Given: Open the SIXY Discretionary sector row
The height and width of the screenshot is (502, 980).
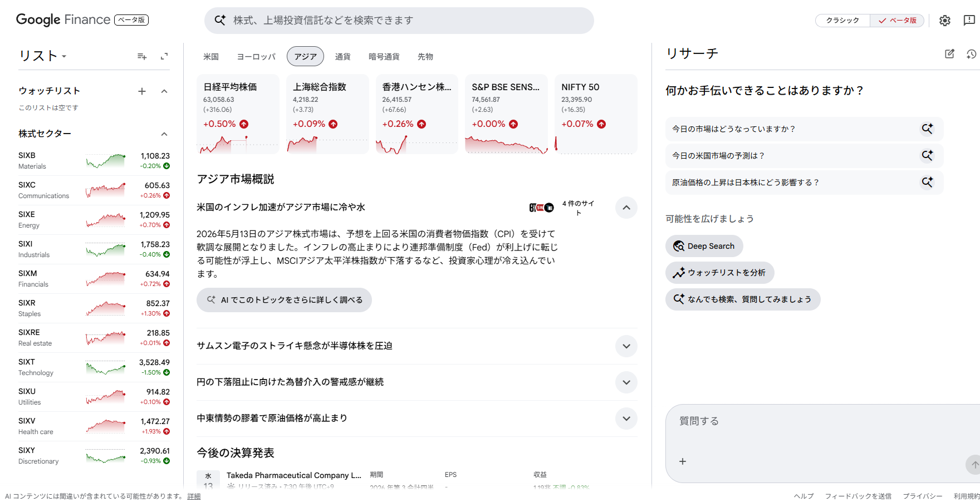Looking at the screenshot, I should (94, 456).
